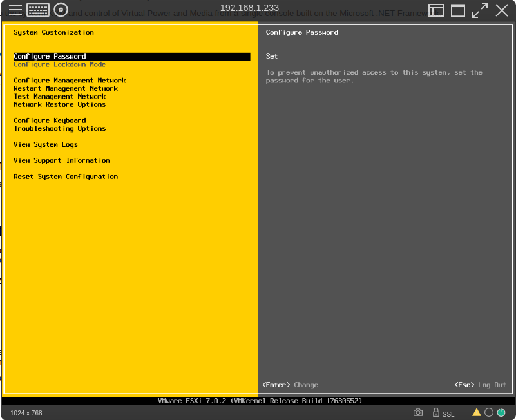Image resolution: width=516 pixels, height=420 pixels.
Task: Choose Configure Management Network
Action: [70, 81]
